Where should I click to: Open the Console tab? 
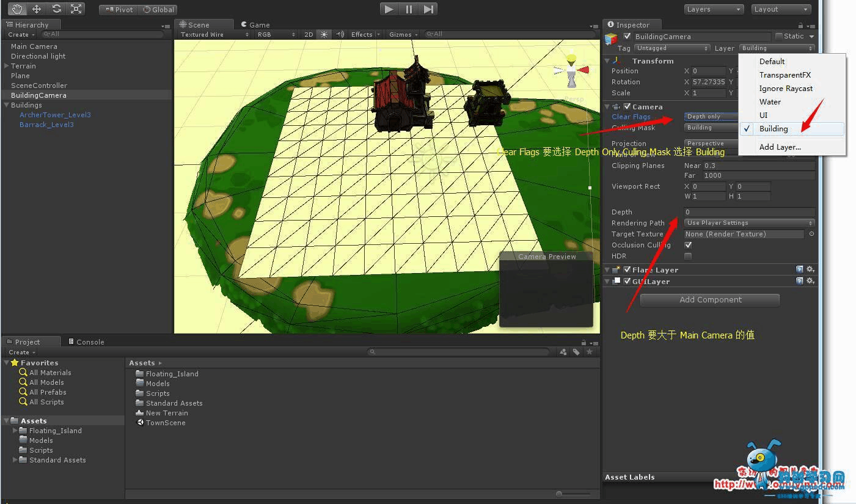(x=86, y=341)
